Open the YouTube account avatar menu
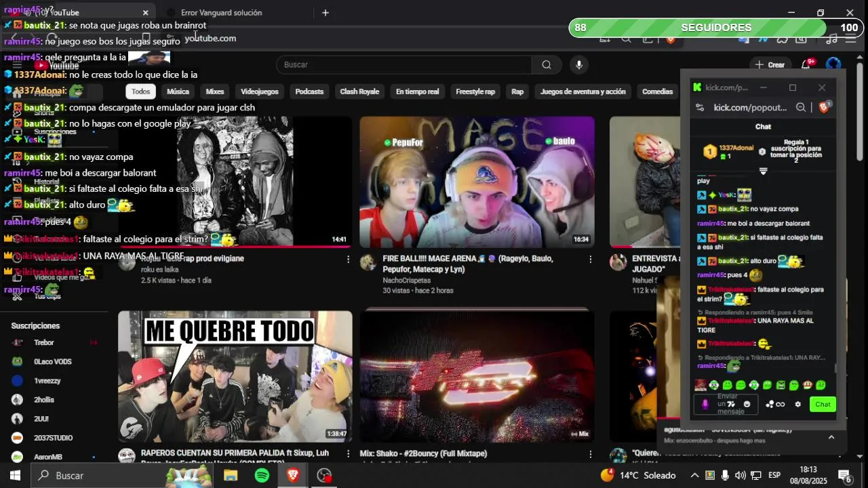 pyautogui.click(x=833, y=64)
